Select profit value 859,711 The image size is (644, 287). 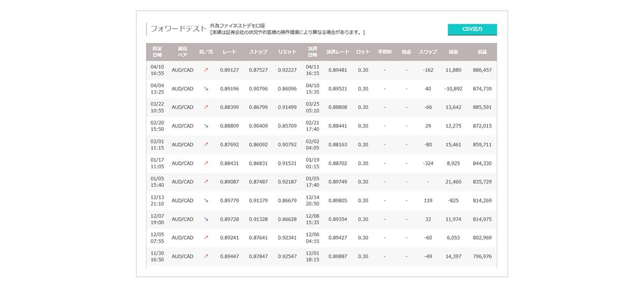click(x=482, y=145)
